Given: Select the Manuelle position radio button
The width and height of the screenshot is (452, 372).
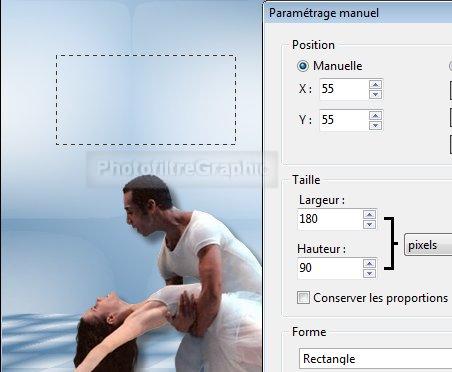Looking at the screenshot, I should click(x=303, y=66).
